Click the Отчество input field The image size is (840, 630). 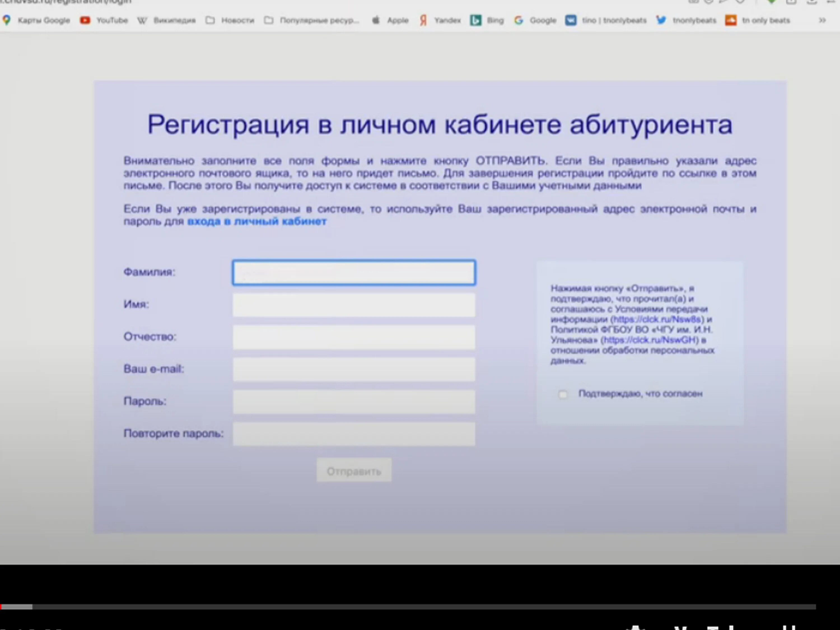click(354, 337)
